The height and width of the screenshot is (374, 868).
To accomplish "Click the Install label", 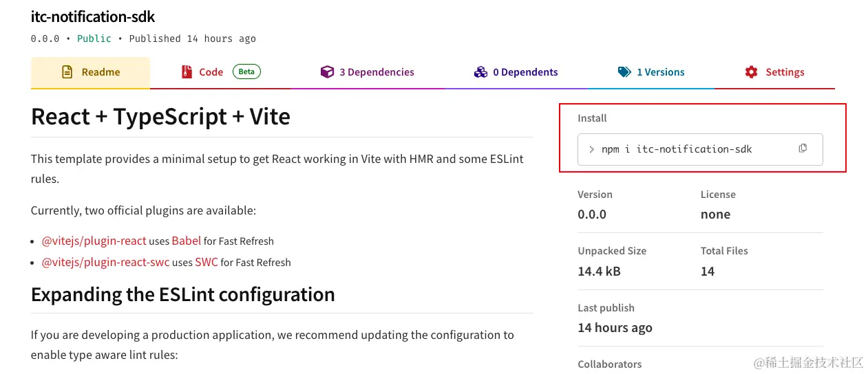I will coord(592,118).
